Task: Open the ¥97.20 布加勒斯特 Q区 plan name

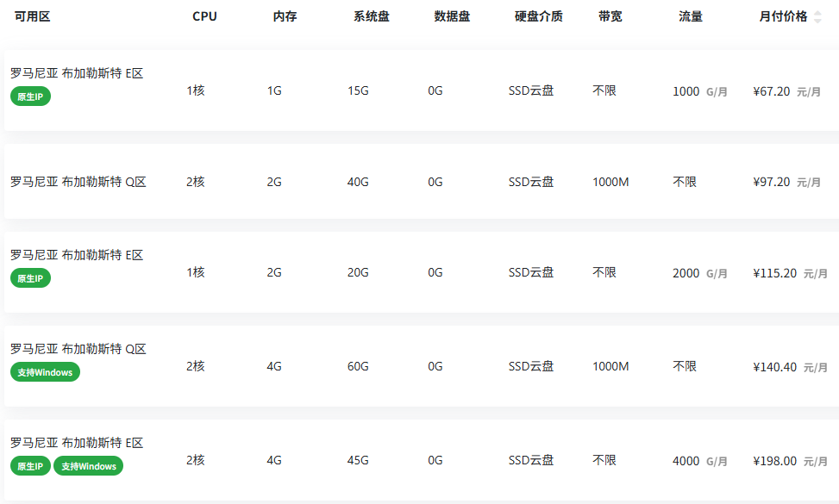Action: point(78,182)
